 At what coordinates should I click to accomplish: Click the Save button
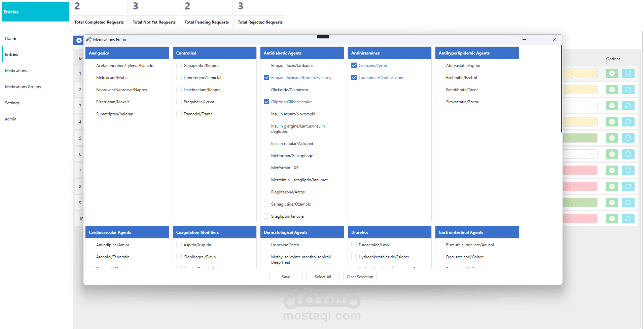pyautogui.click(x=286, y=277)
